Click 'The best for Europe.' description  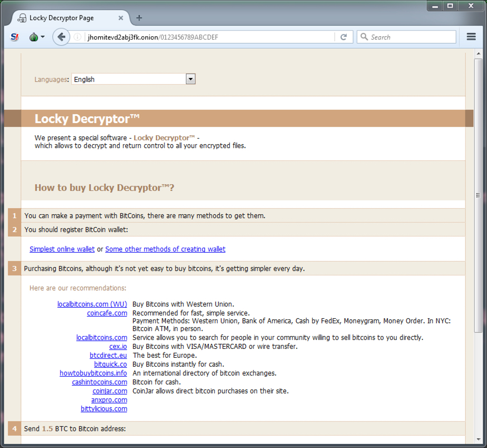click(x=165, y=356)
